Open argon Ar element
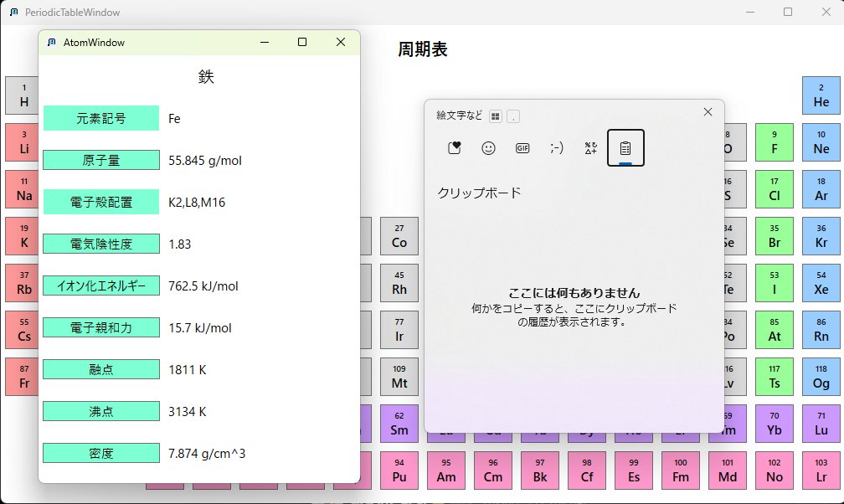Screen dimensions: 844x504 pyautogui.click(x=821, y=189)
